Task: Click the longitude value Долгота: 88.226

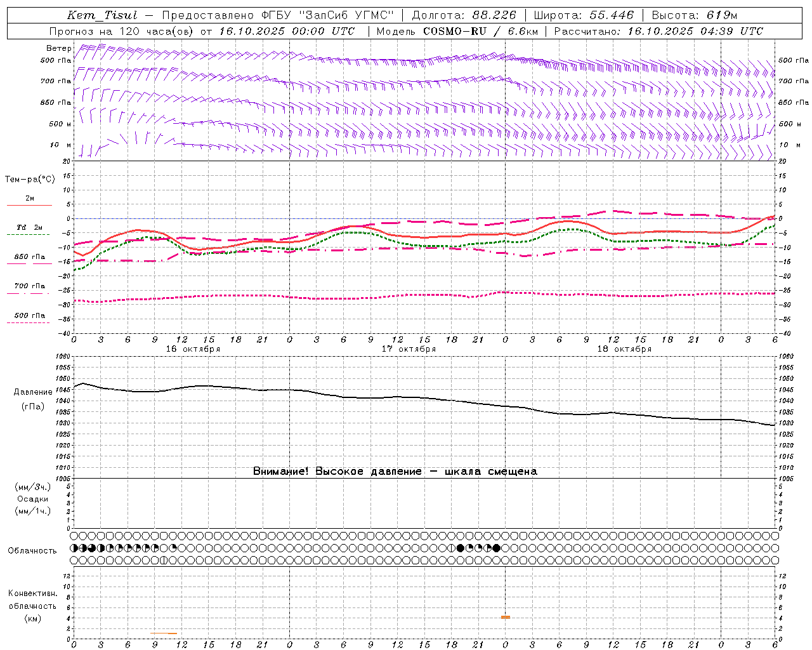Action: pyautogui.click(x=464, y=15)
